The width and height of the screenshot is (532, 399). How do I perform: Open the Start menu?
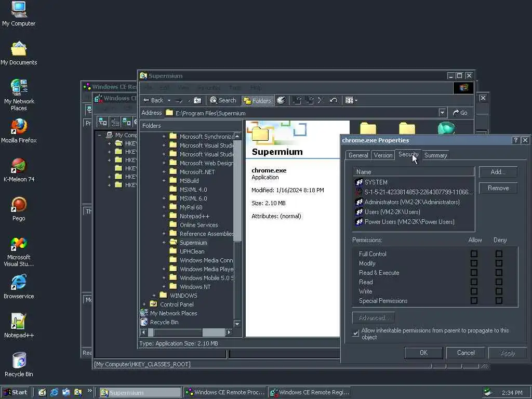pos(16,393)
